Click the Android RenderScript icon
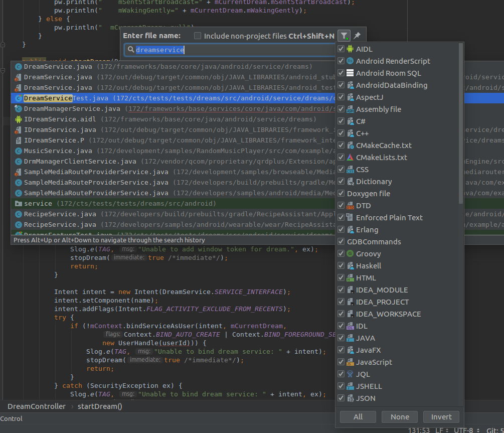 coord(350,61)
